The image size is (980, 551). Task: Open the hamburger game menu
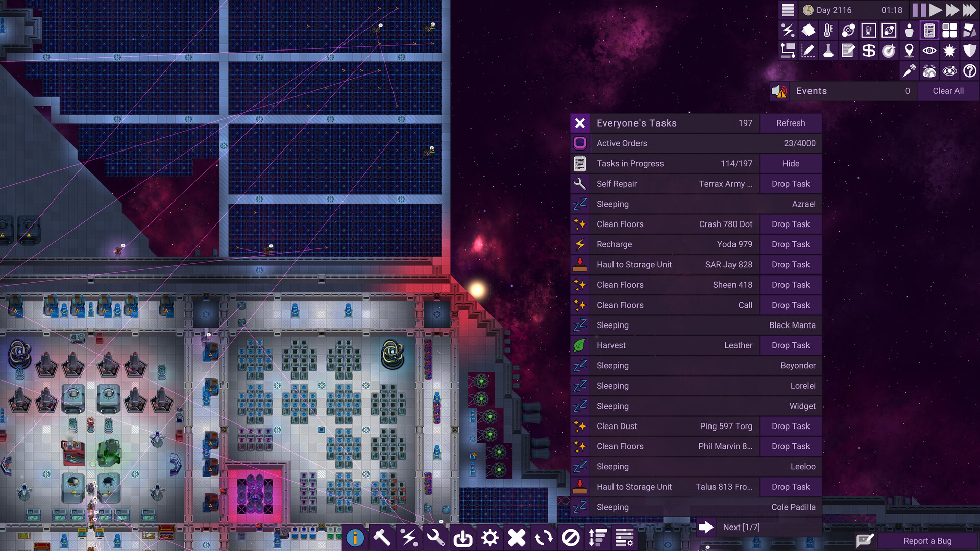click(788, 10)
